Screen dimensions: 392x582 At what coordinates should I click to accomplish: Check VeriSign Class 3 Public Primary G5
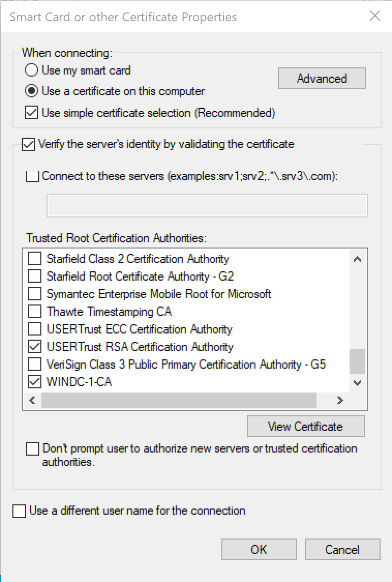click(35, 364)
